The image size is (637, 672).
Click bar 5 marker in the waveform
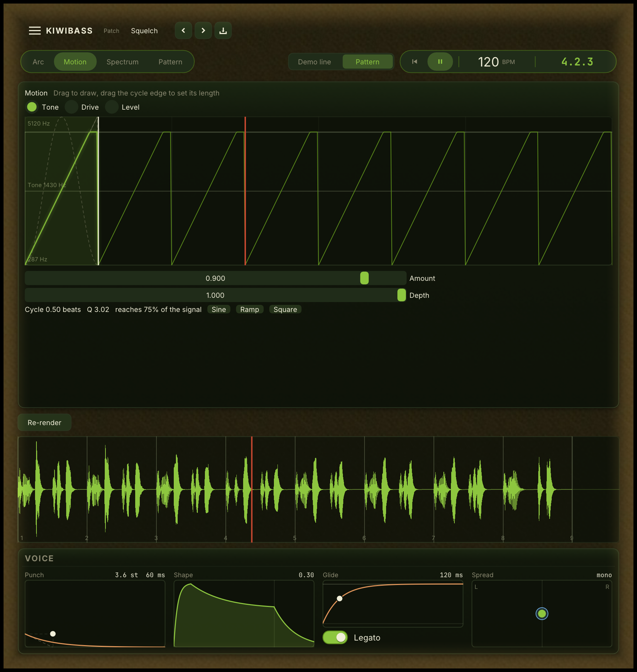point(294,538)
